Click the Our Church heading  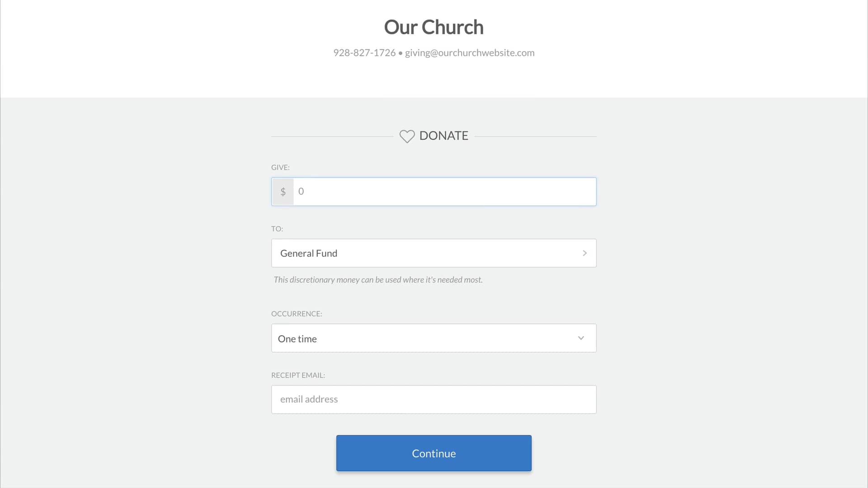434,27
